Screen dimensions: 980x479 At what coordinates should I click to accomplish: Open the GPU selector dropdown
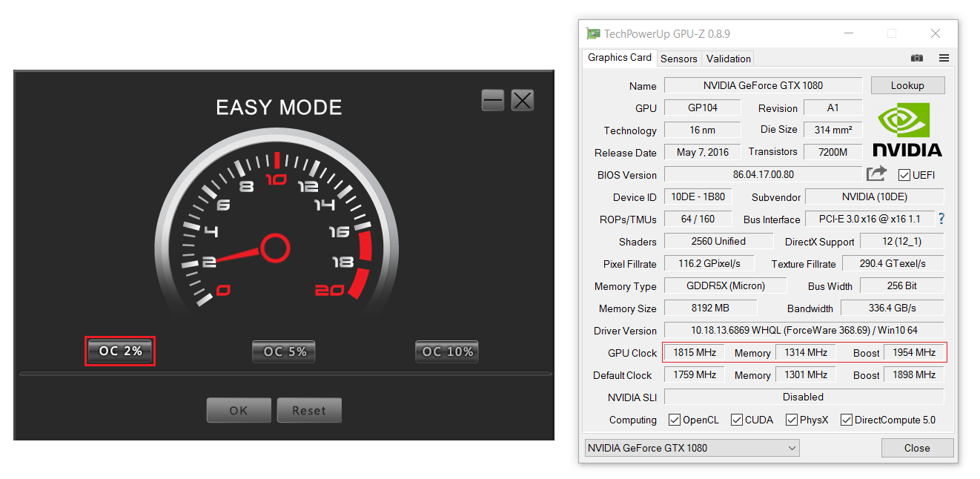point(692,448)
